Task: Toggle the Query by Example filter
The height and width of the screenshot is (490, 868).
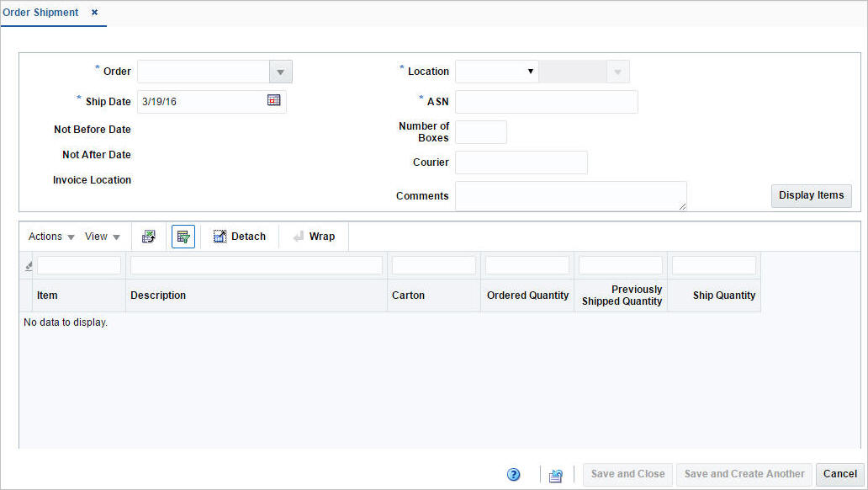Action: pos(183,236)
